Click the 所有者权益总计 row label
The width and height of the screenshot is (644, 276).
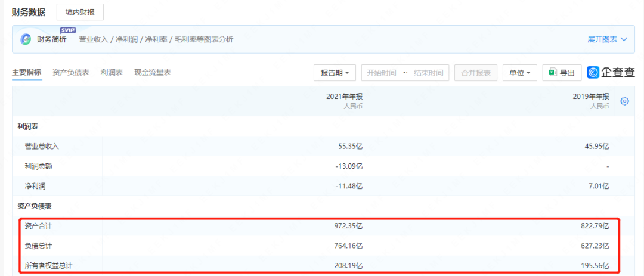click(49, 266)
